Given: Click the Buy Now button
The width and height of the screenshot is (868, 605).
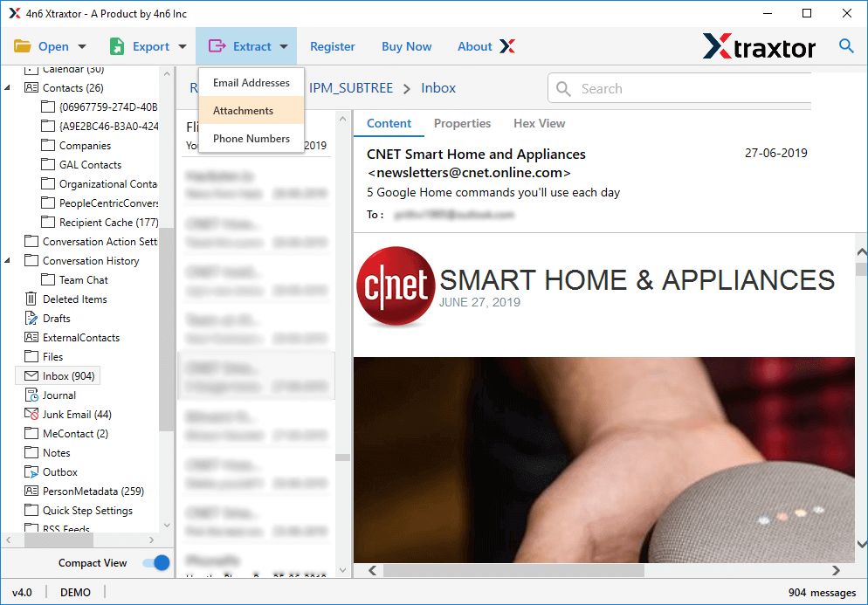Looking at the screenshot, I should [406, 46].
